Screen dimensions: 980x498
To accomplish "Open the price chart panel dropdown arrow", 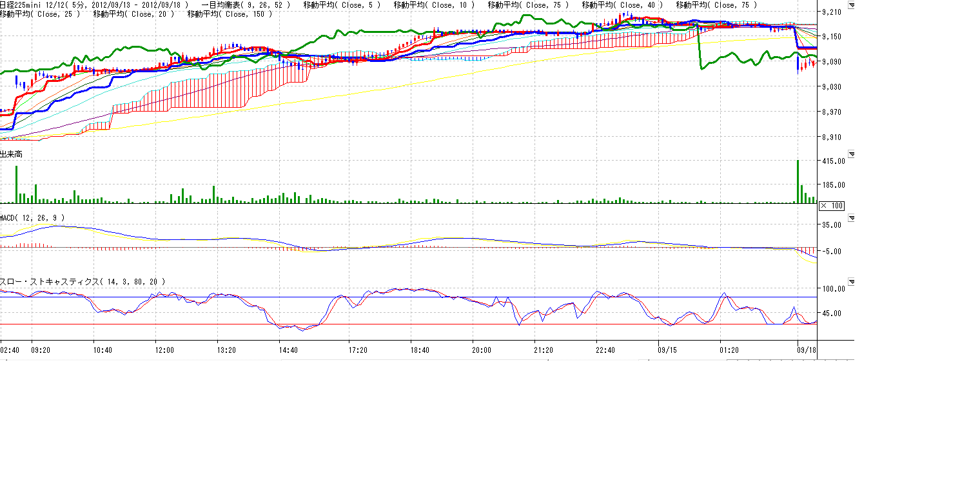I will point(851,6).
